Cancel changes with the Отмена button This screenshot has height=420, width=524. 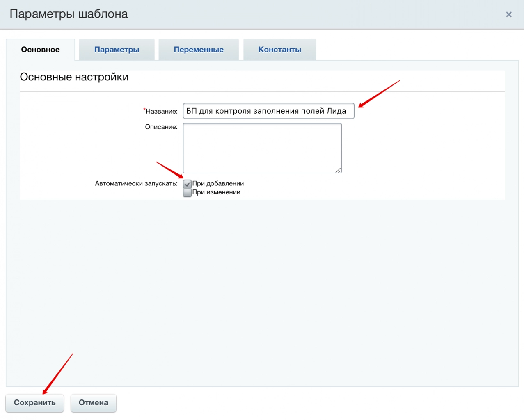[x=93, y=403]
